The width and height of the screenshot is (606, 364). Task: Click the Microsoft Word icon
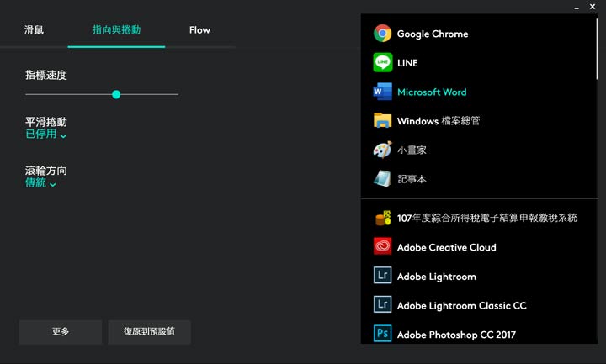382,92
